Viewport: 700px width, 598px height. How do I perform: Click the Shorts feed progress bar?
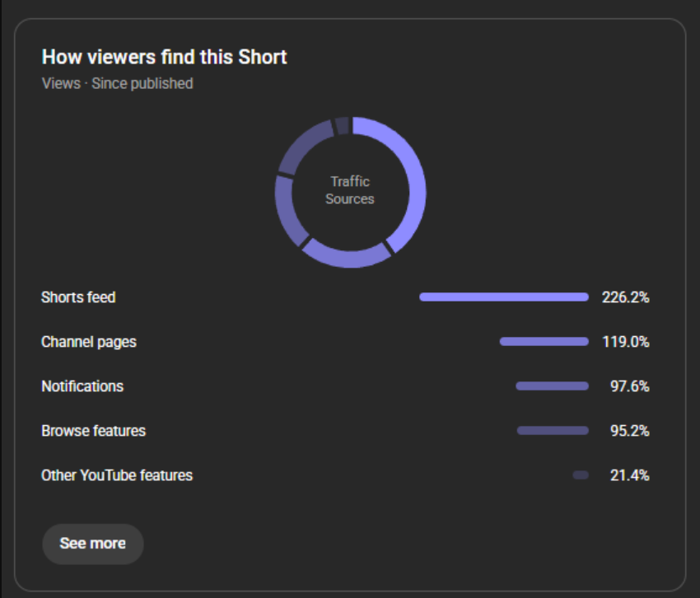504,297
